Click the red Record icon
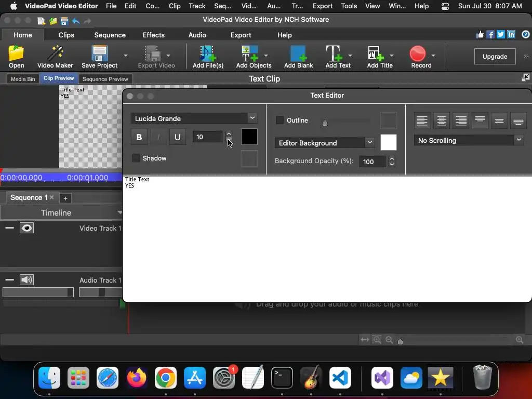Screen dimensions: 532x399 418,54
